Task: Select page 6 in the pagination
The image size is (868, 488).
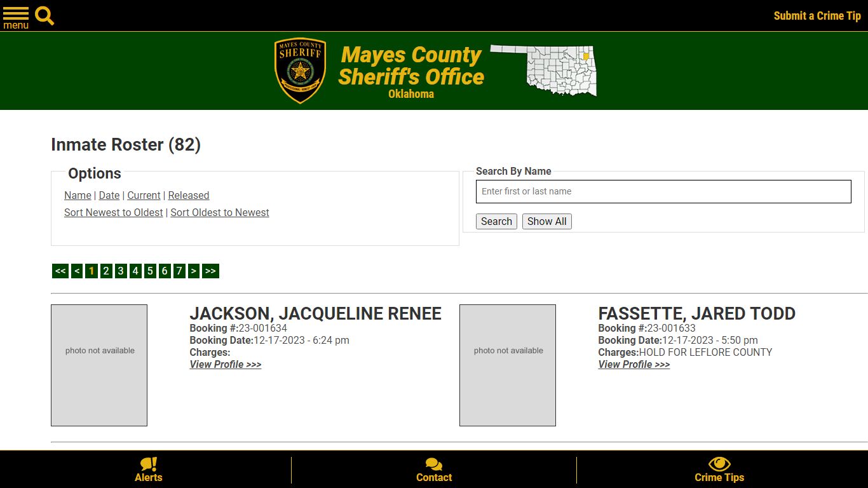Action: point(165,271)
